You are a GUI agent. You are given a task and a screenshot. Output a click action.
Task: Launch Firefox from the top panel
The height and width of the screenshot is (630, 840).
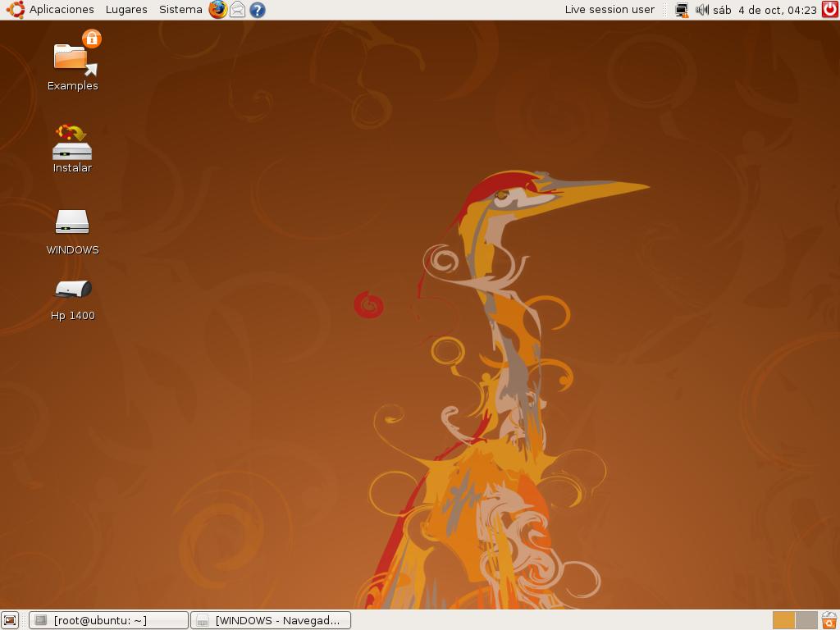tap(218, 10)
